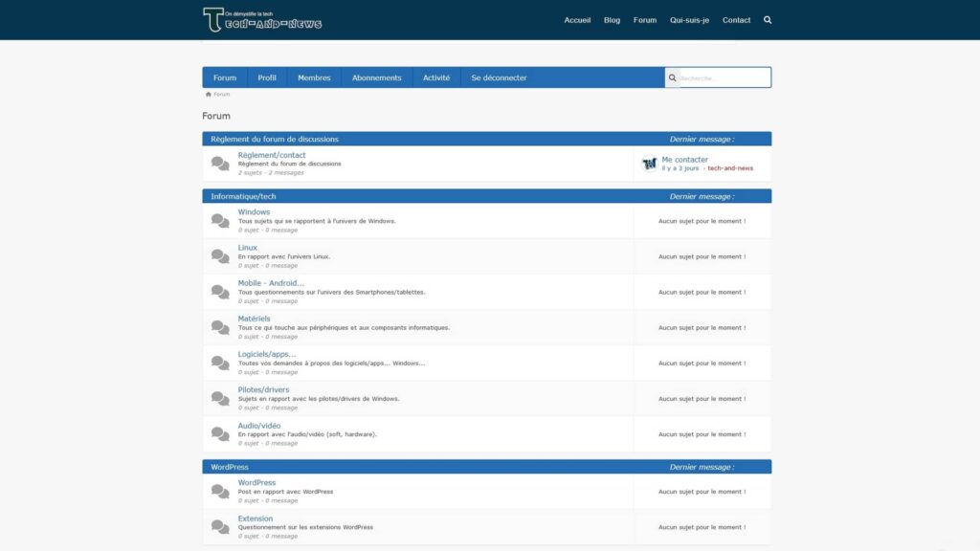
Task: Open the Qui-suis-je page
Action: (x=691, y=19)
